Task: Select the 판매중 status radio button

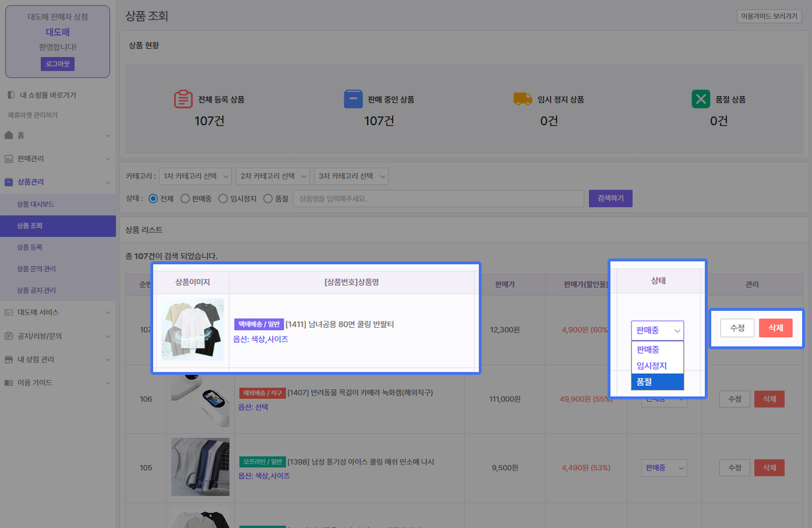Action: point(185,199)
